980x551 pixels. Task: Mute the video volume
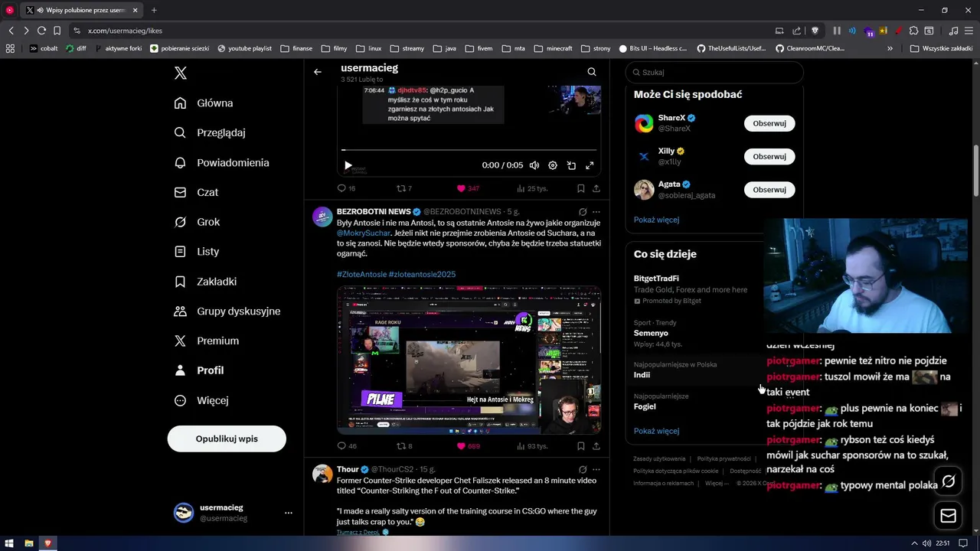[x=534, y=165]
